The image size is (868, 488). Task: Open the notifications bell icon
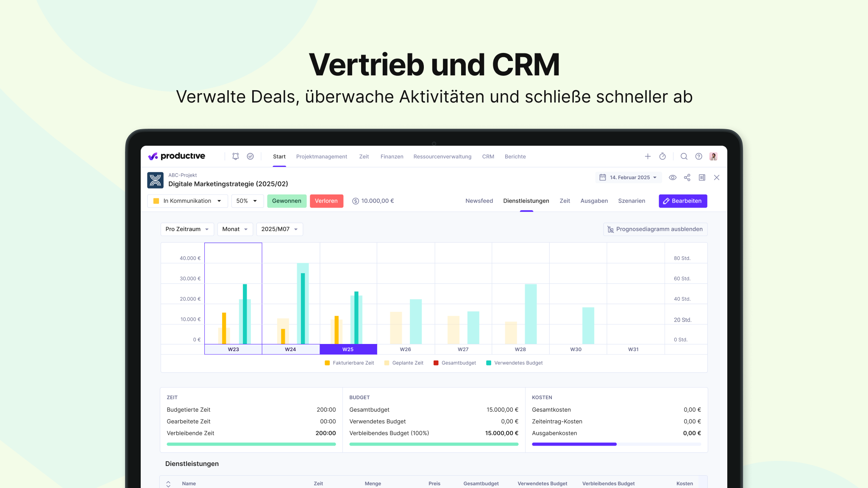tap(236, 156)
